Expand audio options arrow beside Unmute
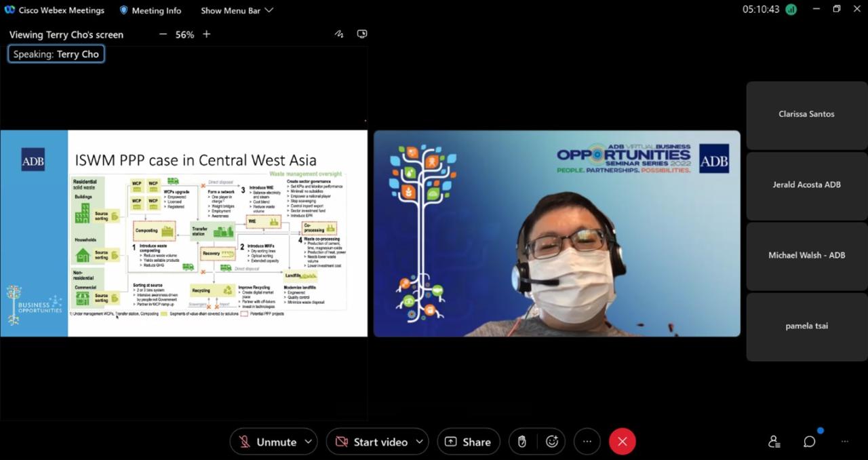The image size is (868, 460). point(309,442)
